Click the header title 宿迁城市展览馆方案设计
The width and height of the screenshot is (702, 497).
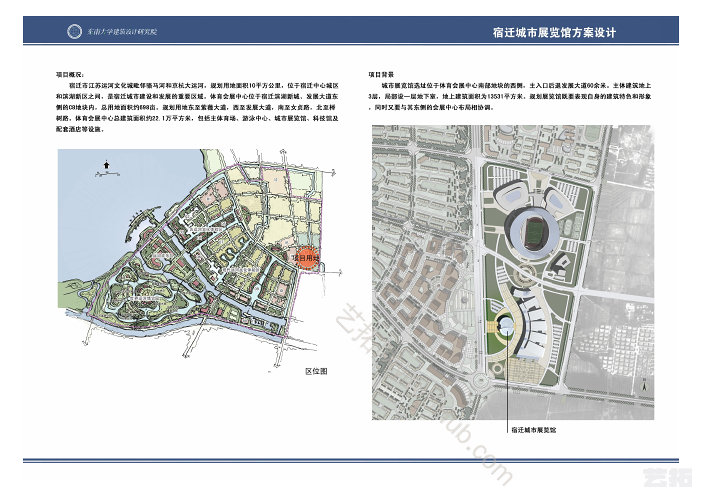554,32
